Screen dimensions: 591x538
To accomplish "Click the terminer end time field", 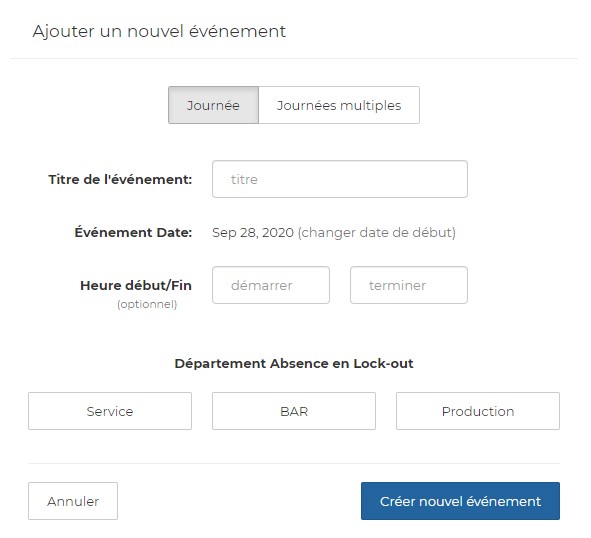I will [x=409, y=285].
